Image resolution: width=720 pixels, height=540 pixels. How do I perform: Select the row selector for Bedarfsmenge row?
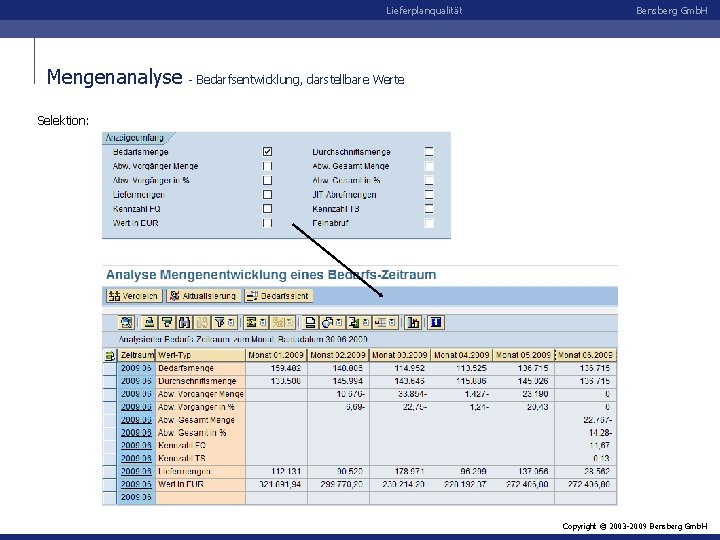coord(110,368)
